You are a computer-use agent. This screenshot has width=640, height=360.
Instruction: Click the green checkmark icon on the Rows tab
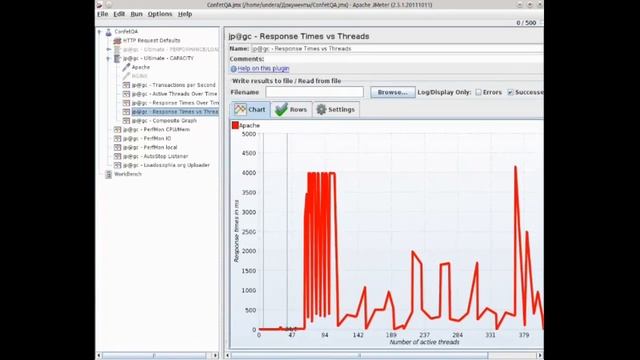pyautogui.click(x=281, y=109)
